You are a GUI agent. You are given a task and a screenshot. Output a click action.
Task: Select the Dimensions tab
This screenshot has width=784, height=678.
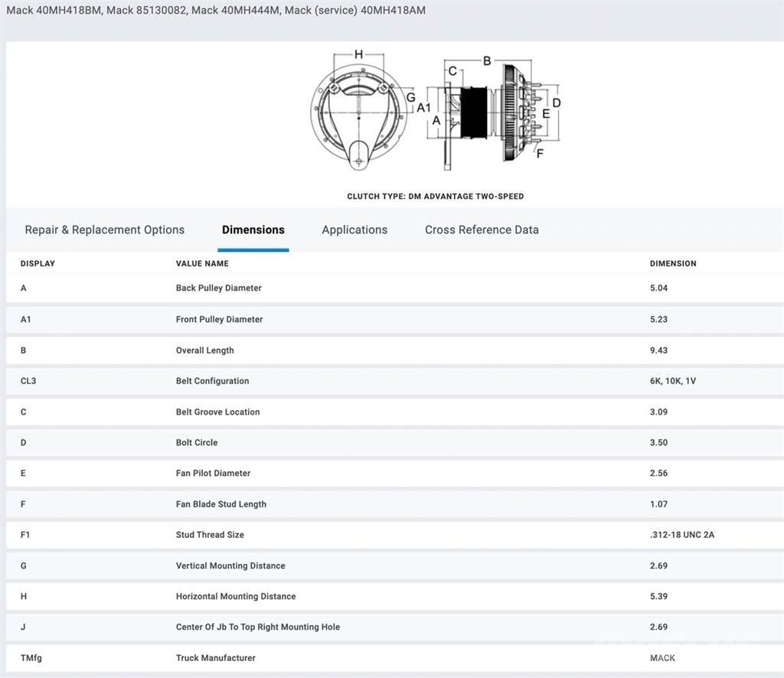253,230
